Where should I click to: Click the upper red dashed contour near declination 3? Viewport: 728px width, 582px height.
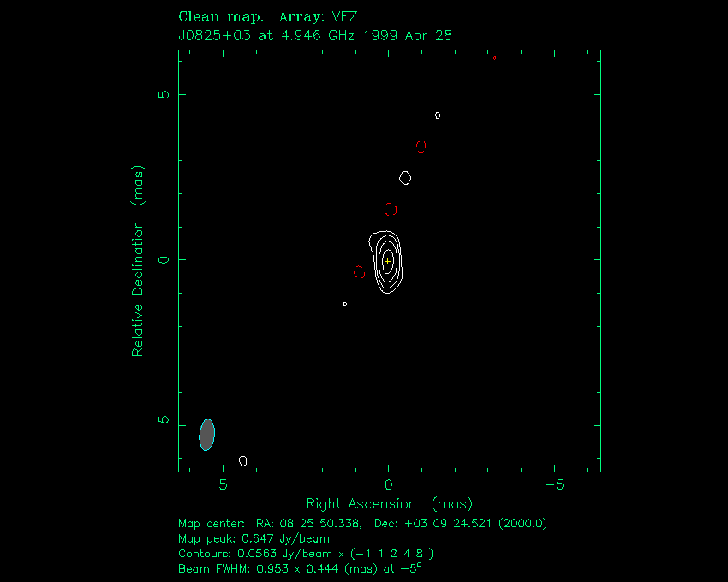pos(421,146)
